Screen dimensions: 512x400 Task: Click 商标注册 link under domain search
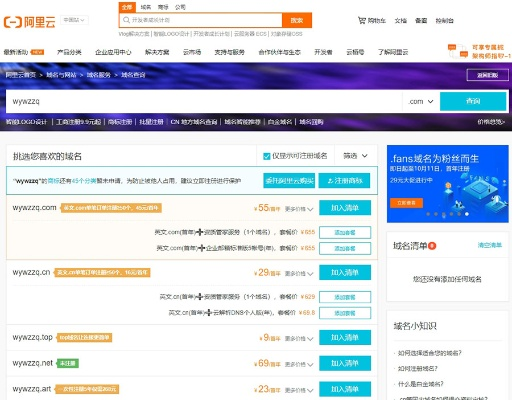click(120, 122)
